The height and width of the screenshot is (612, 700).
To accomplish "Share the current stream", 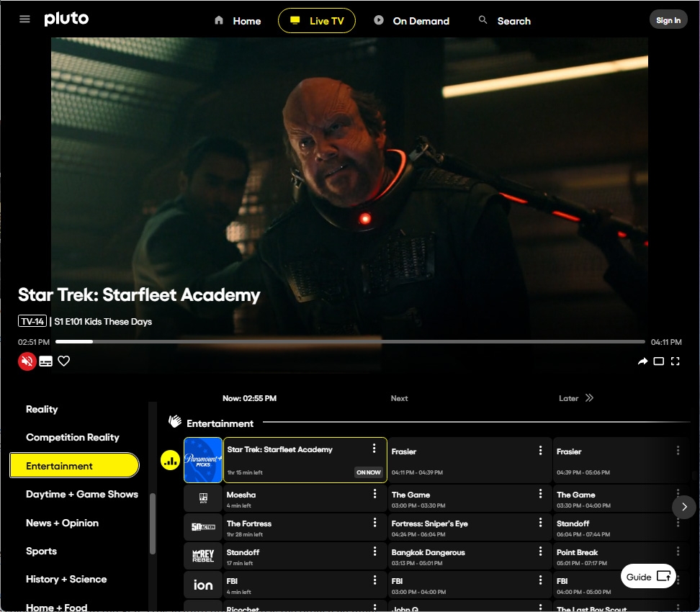I will [642, 361].
